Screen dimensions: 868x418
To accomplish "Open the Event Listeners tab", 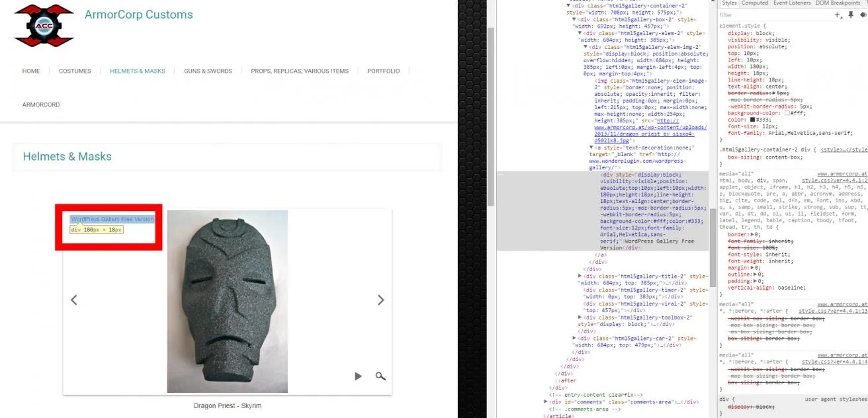I will 792,3.
